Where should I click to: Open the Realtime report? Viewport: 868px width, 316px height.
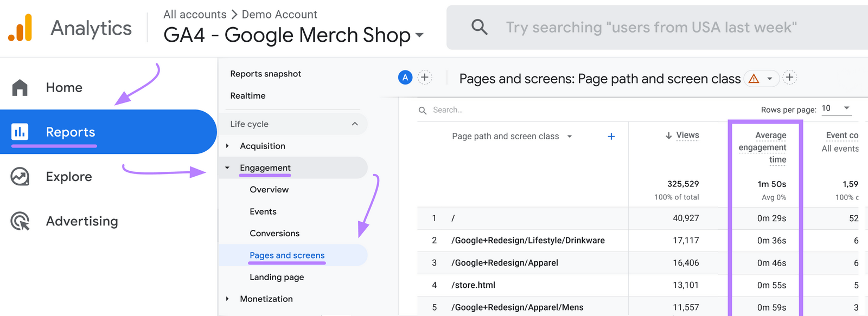coord(248,95)
